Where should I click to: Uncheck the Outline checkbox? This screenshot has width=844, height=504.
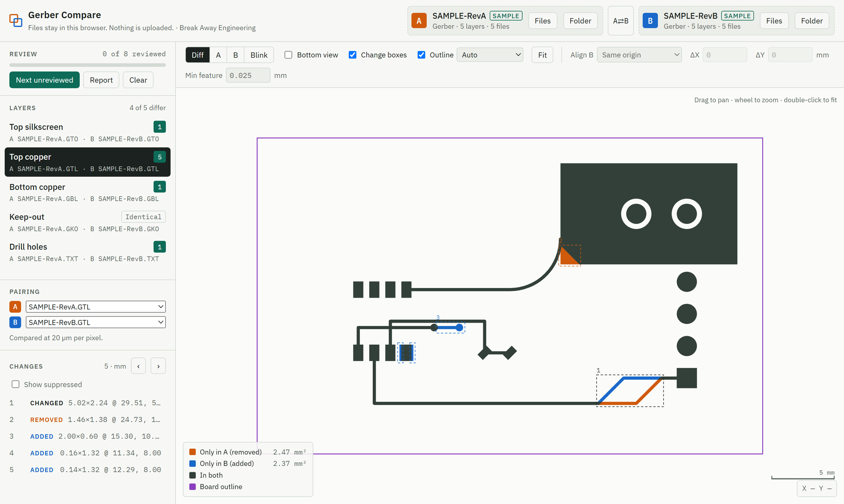click(421, 55)
